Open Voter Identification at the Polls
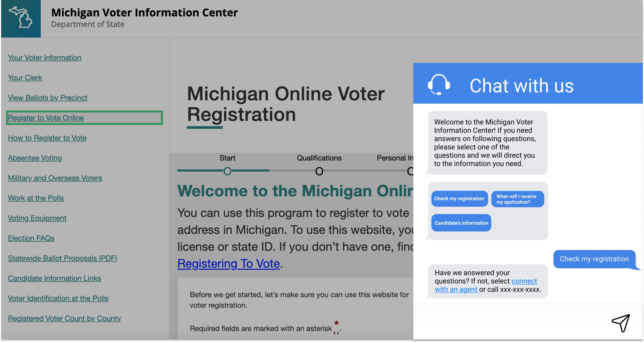The image size is (644, 342). 58,298
